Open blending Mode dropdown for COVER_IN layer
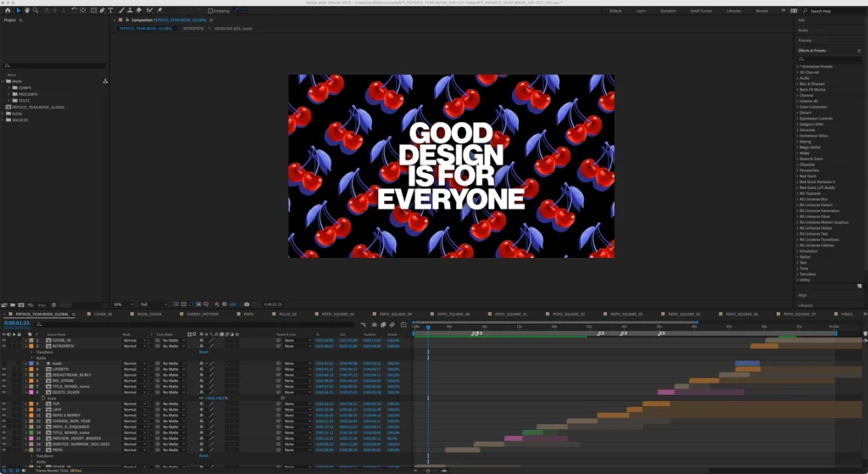This screenshot has width=868, height=474. point(135,340)
